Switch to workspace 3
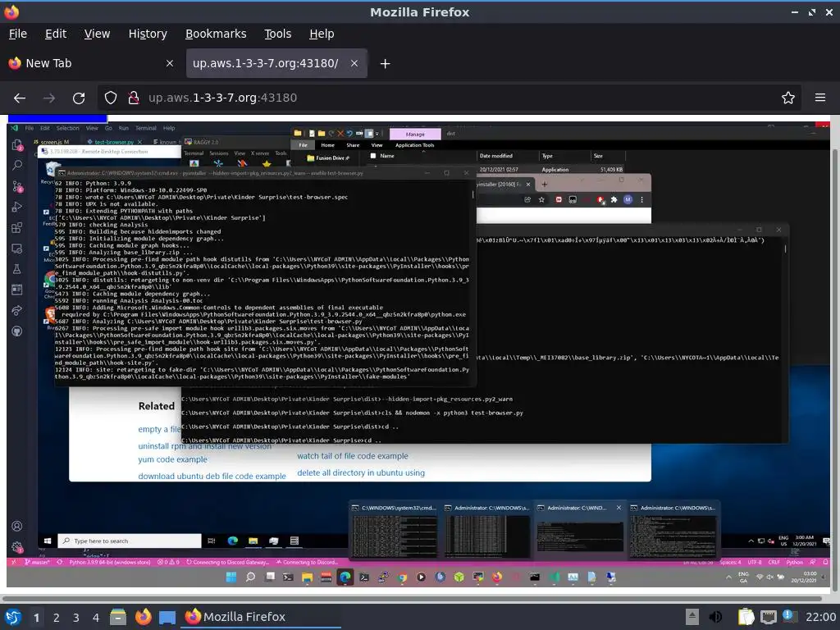The height and width of the screenshot is (630, 840). [76, 618]
